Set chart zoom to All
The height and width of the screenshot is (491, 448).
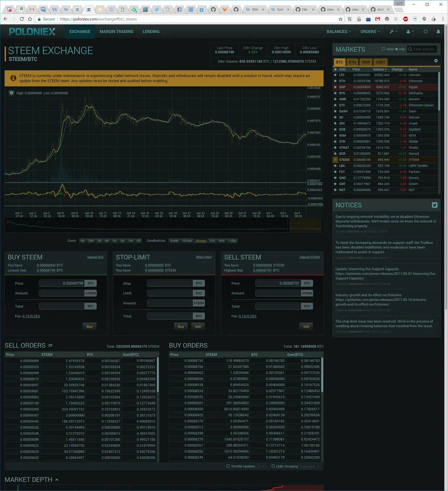pos(138,241)
